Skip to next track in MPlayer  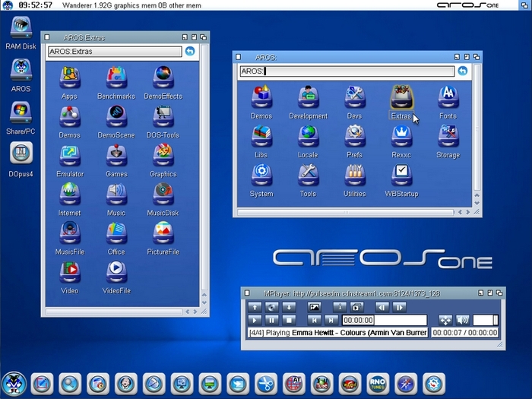[x=331, y=320]
